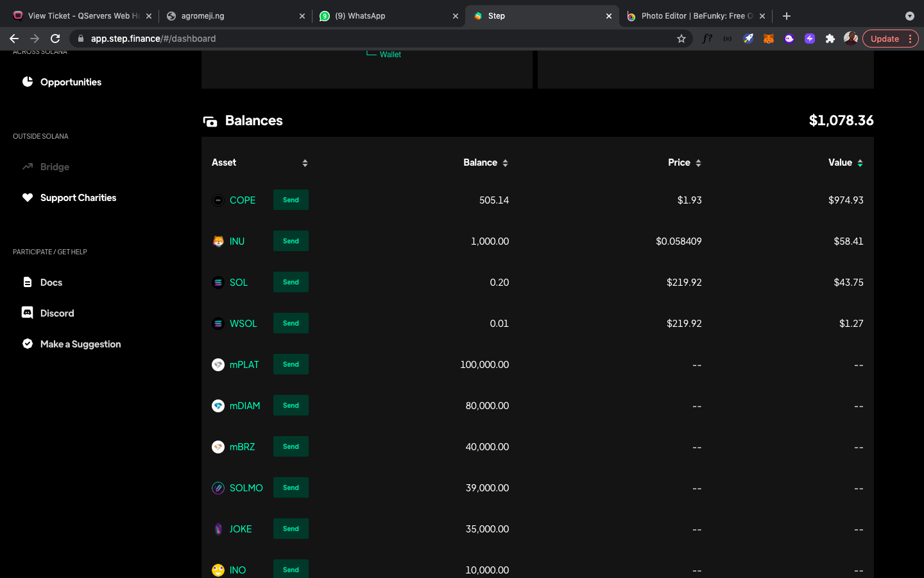Click the mBRZ token icon
Viewport: 924px width, 578px height.
pos(218,447)
